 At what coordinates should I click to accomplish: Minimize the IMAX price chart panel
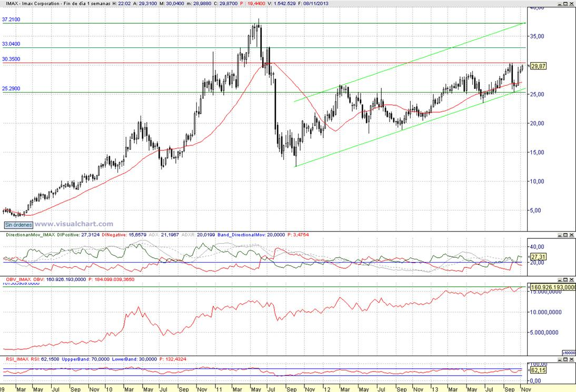[560, 3]
